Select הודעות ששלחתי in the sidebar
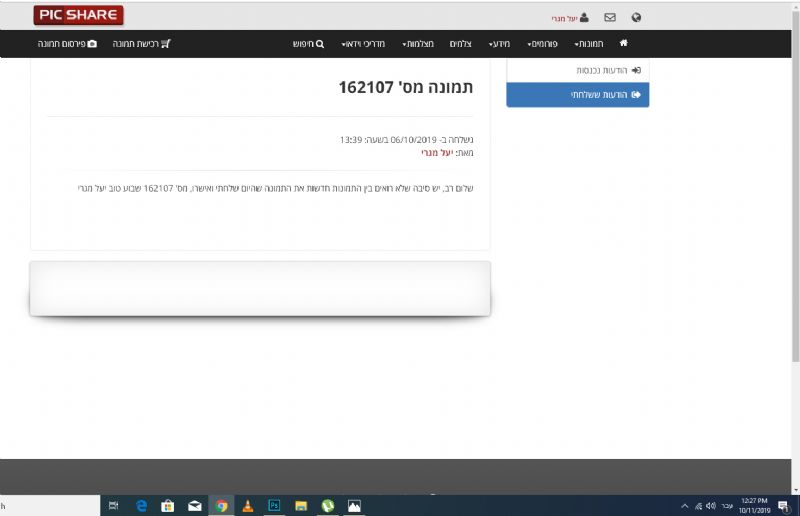The width and height of the screenshot is (800, 516). pos(605,95)
